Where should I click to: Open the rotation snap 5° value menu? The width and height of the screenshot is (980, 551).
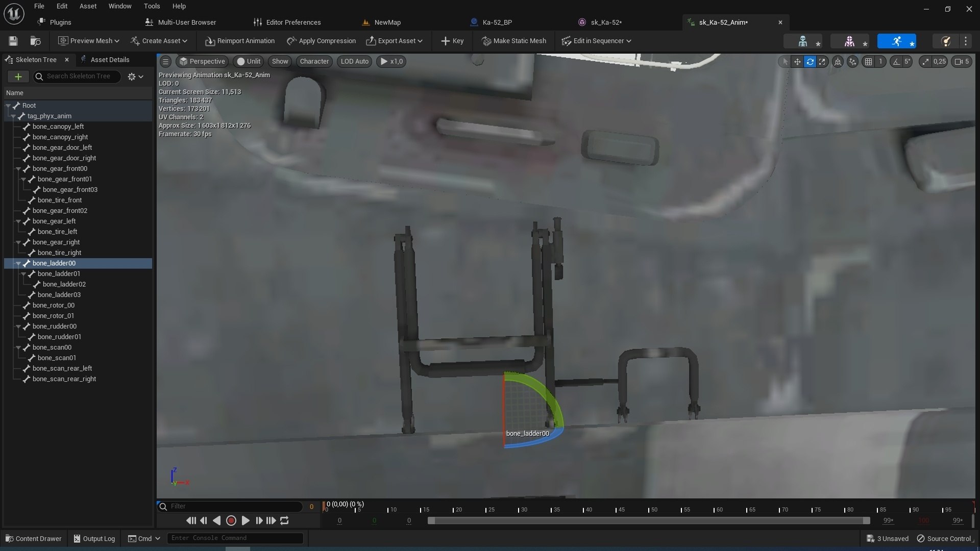[908, 62]
